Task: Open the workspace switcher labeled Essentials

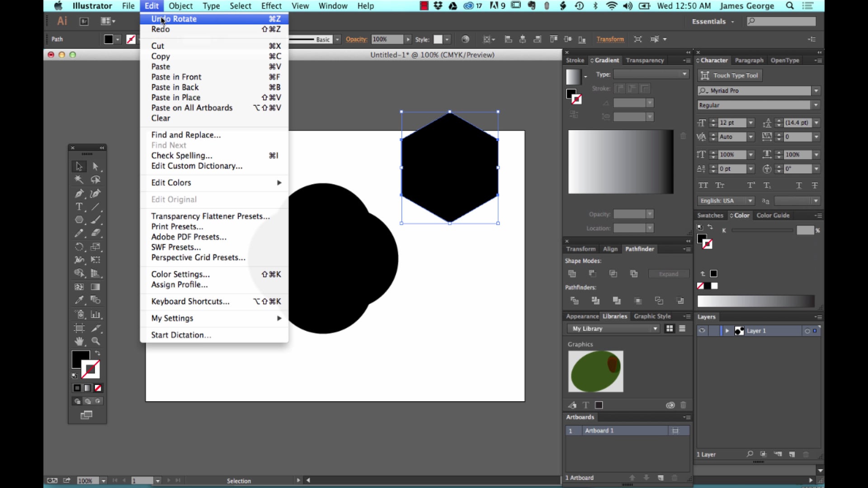Action: (x=712, y=21)
